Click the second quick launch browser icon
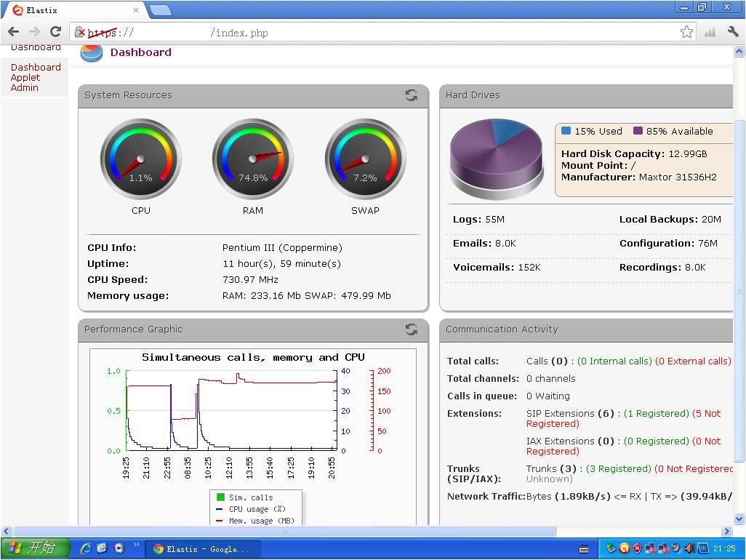The image size is (746, 560). pyautogui.click(x=103, y=548)
